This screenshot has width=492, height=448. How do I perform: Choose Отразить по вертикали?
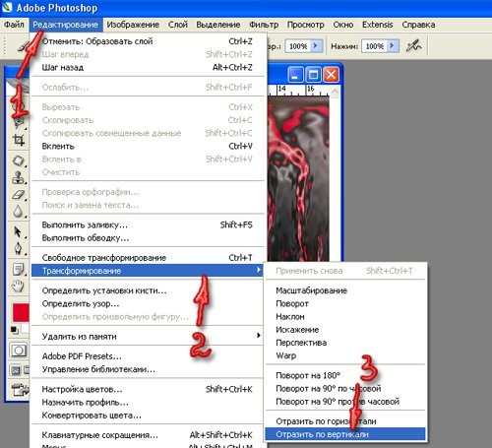pos(345,434)
